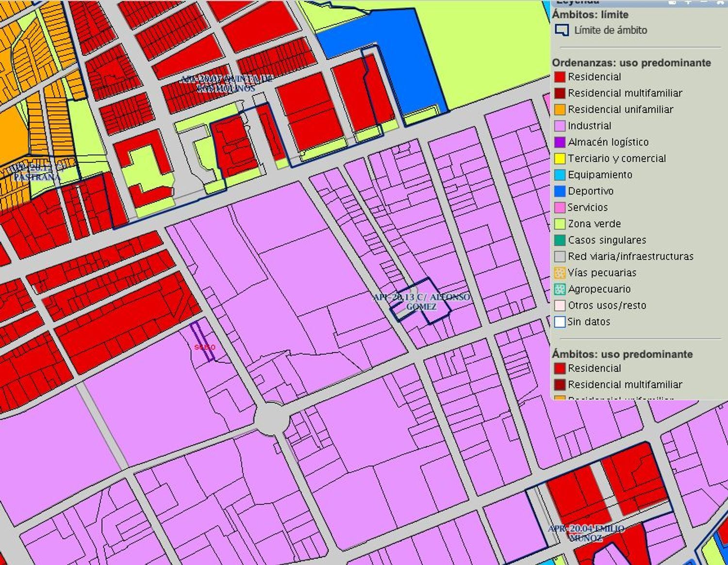Viewport: 728px width, 565px height.
Task: Click the Límite de ámbito outline symbol
Action: pyautogui.click(x=561, y=30)
